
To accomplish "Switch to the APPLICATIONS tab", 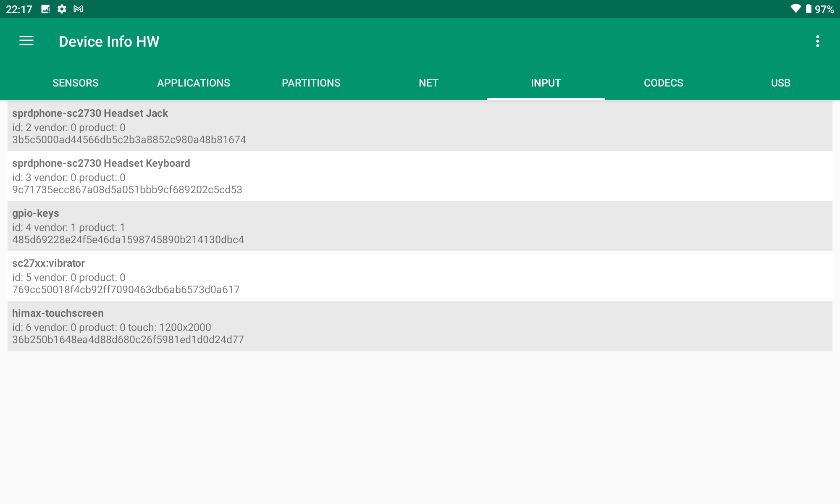I will [194, 83].
